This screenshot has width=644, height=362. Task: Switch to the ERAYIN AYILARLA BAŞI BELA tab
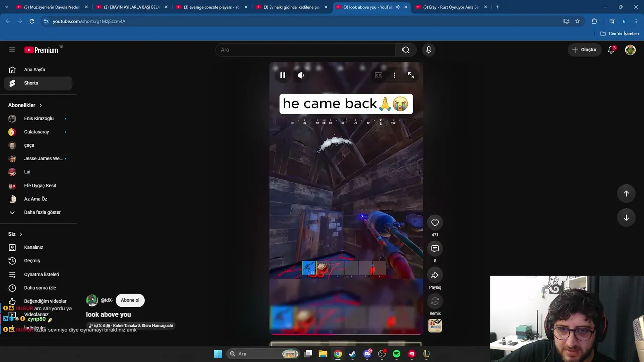pyautogui.click(x=132, y=7)
